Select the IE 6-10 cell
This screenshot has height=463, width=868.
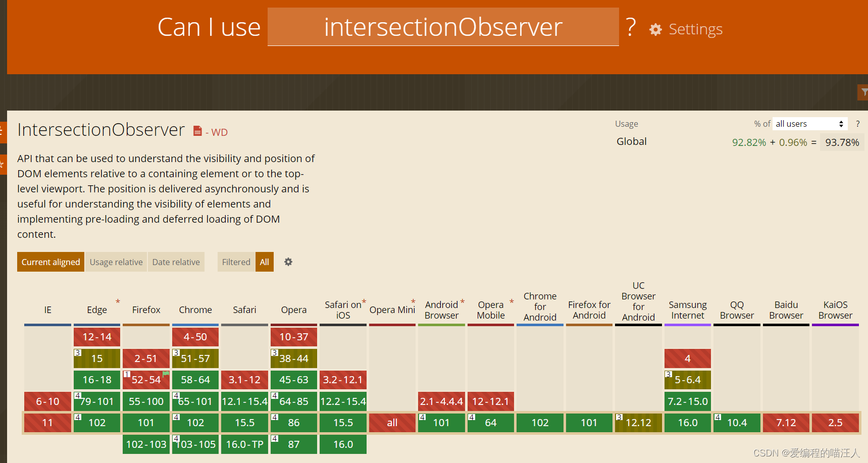(x=47, y=401)
